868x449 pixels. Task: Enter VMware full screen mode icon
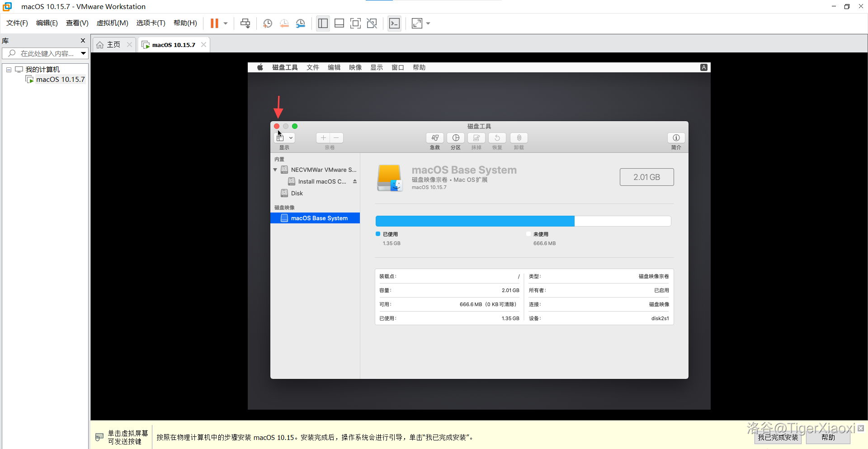tap(355, 24)
